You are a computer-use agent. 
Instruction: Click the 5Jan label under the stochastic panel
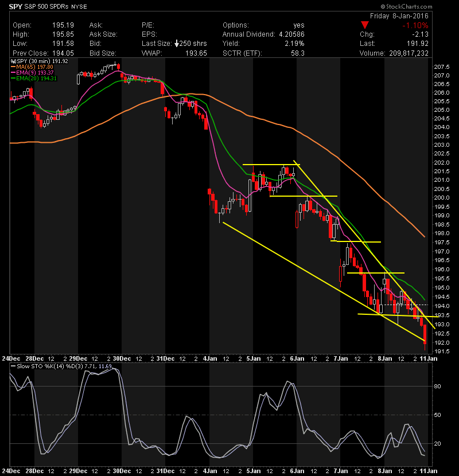254,471
